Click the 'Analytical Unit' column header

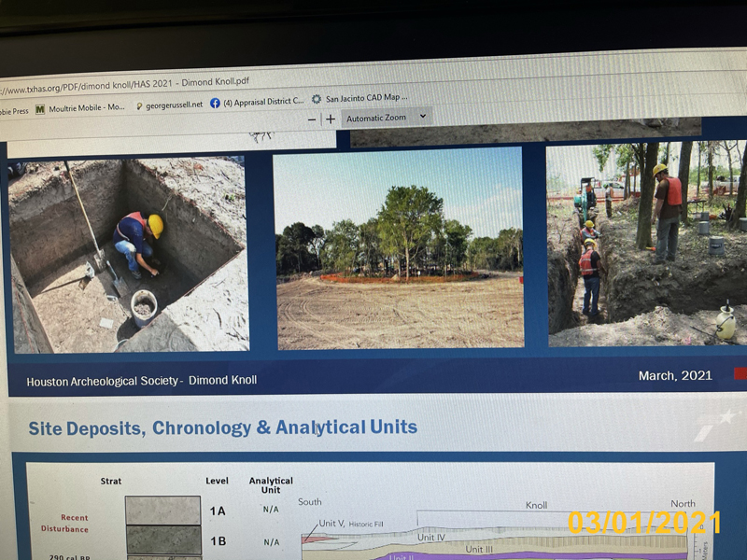271,484
